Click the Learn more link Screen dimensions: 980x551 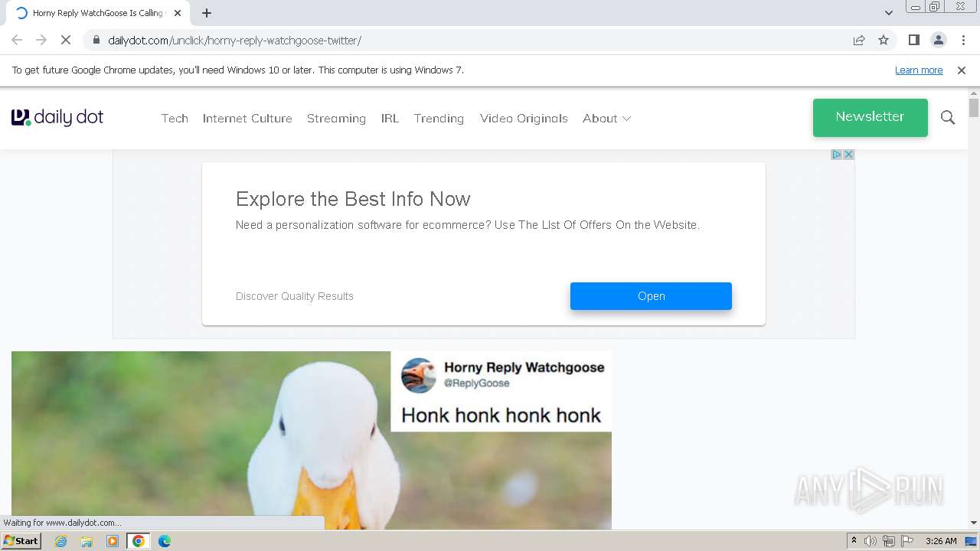point(919,70)
